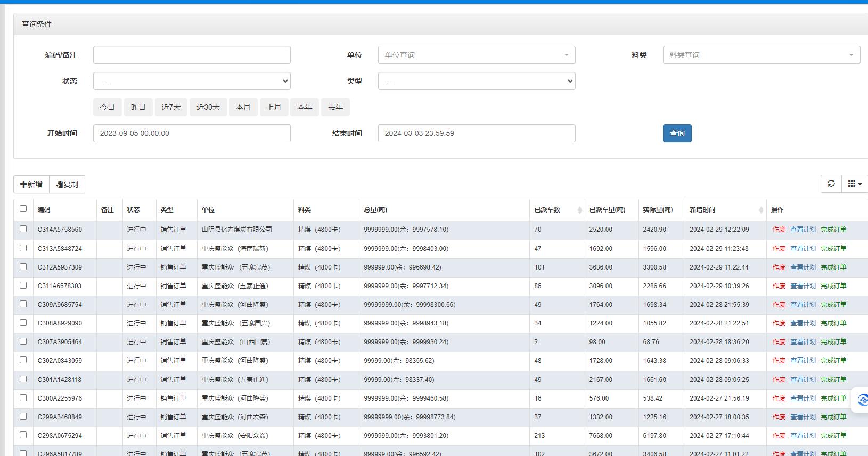This screenshot has height=456, width=868.
Task: Sort by 新增时间 column arrows
Action: click(x=761, y=210)
